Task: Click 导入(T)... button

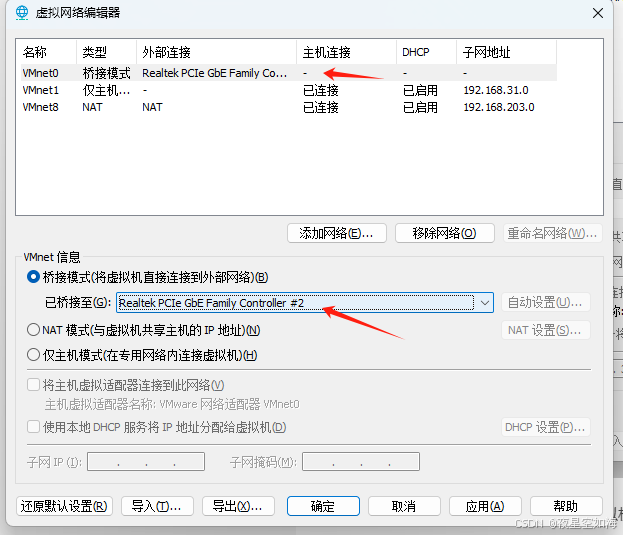Action: [x=157, y=506]
